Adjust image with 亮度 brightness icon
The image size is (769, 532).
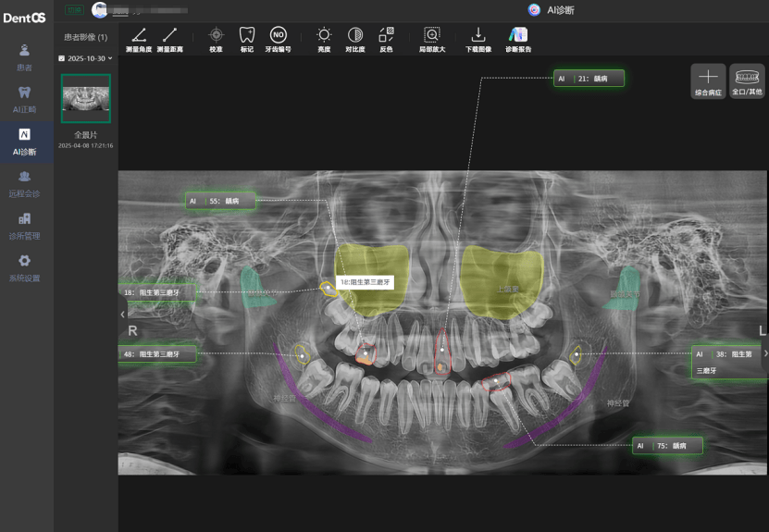[x=324, y=36]
